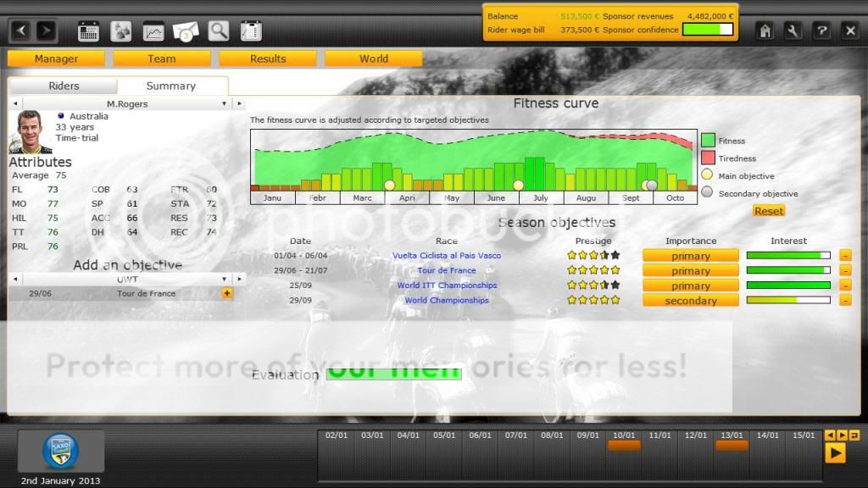
Task: Click the Reset button under fitness legend
Action: (769, 211)
